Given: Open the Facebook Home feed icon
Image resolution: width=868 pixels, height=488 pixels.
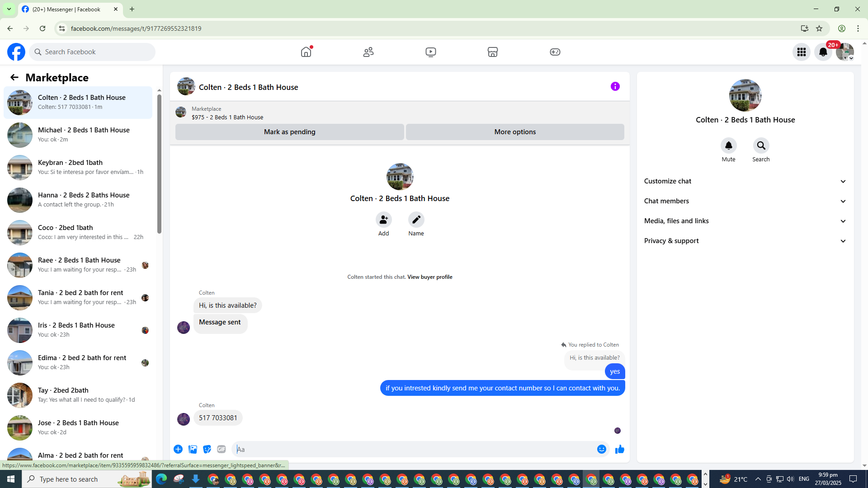Looking at the screenshot, I should coord(306,52).
